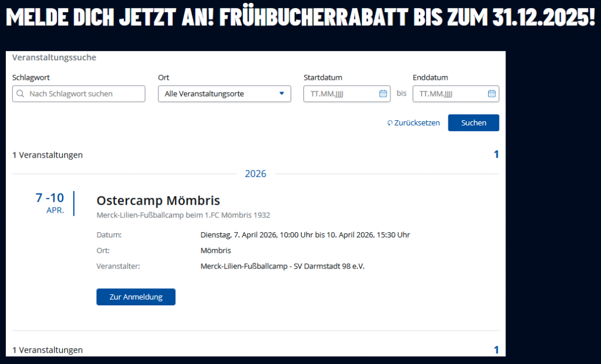Open the Startdatum calendar picker icon
Screen dimensions: 601x364
click(383, 94)
